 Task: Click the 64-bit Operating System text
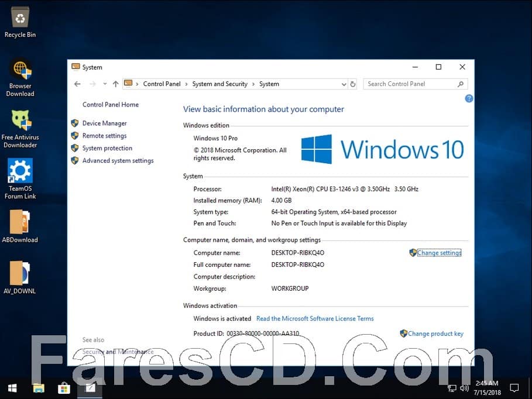click(x=334, y=212)
